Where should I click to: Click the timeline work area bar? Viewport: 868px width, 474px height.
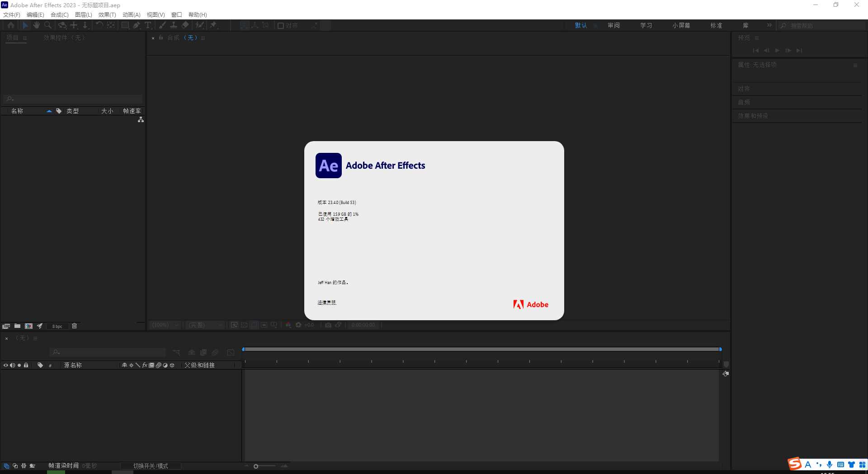481,349
